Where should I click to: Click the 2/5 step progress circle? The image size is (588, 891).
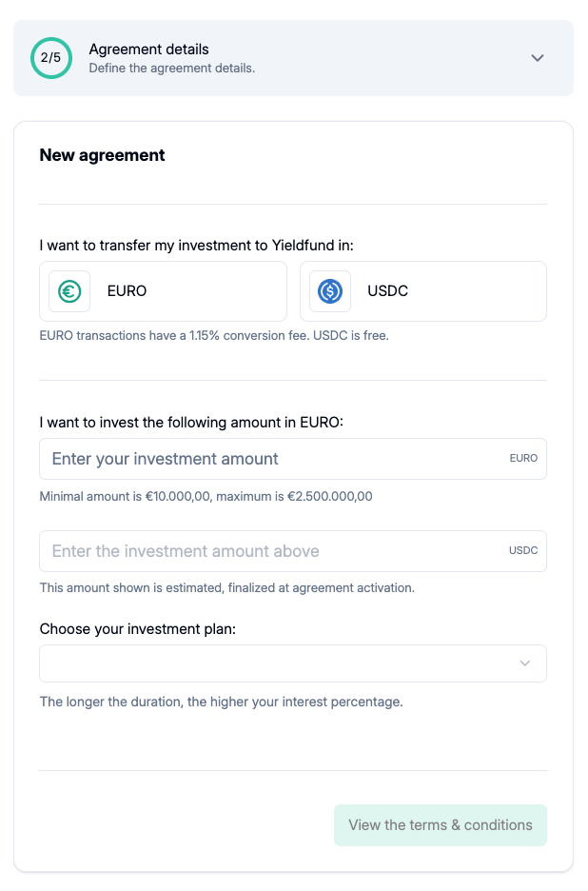(x=50, y=58)
